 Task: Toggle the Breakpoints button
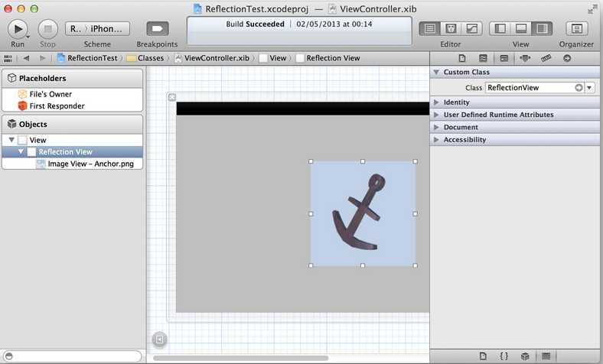pos(158,29)
